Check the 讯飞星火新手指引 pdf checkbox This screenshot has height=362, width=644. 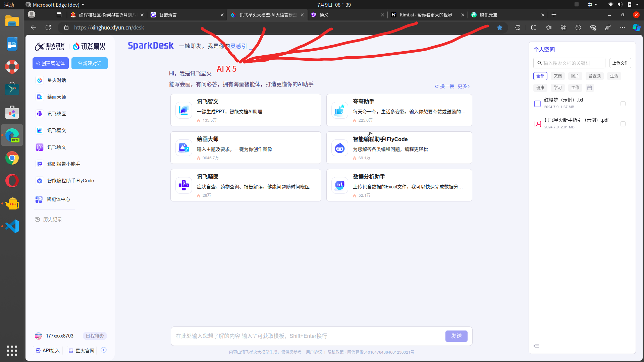623,124
